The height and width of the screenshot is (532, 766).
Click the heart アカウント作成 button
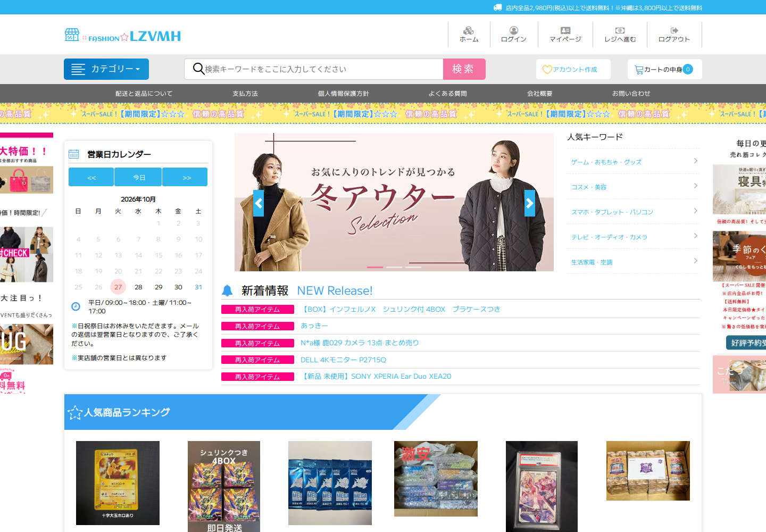point(573,69)
